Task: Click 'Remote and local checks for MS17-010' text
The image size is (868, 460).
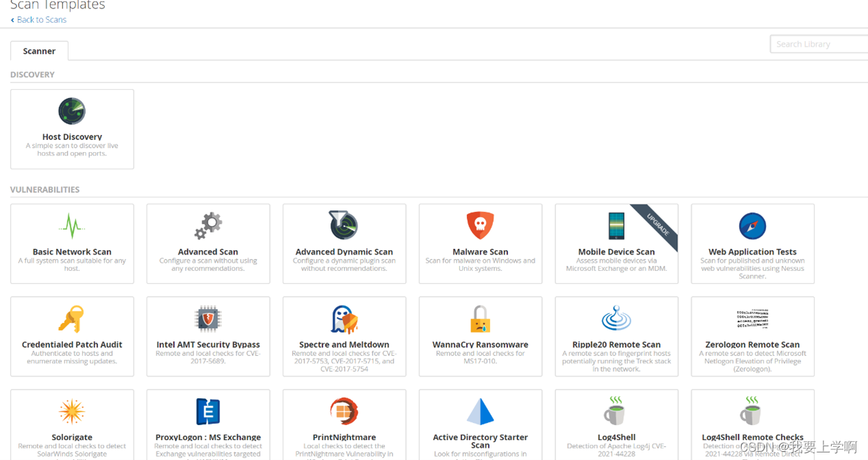Action: point(481,357)
